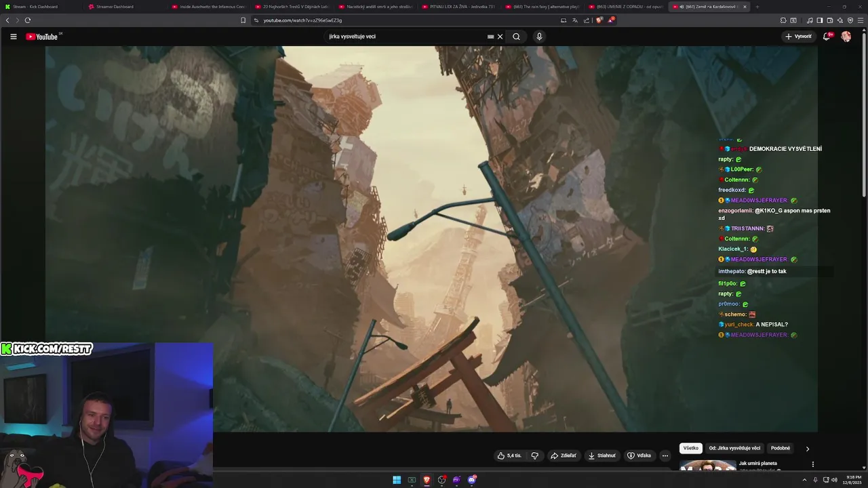Switch to The rain fairy tab
Screen dimensions: 868x488
coord(542,7)
